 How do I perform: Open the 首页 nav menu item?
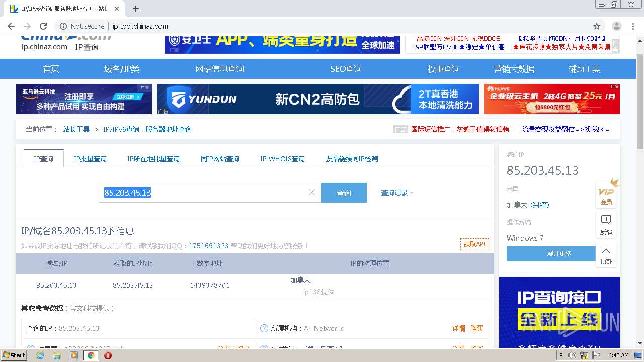[51, 69]
